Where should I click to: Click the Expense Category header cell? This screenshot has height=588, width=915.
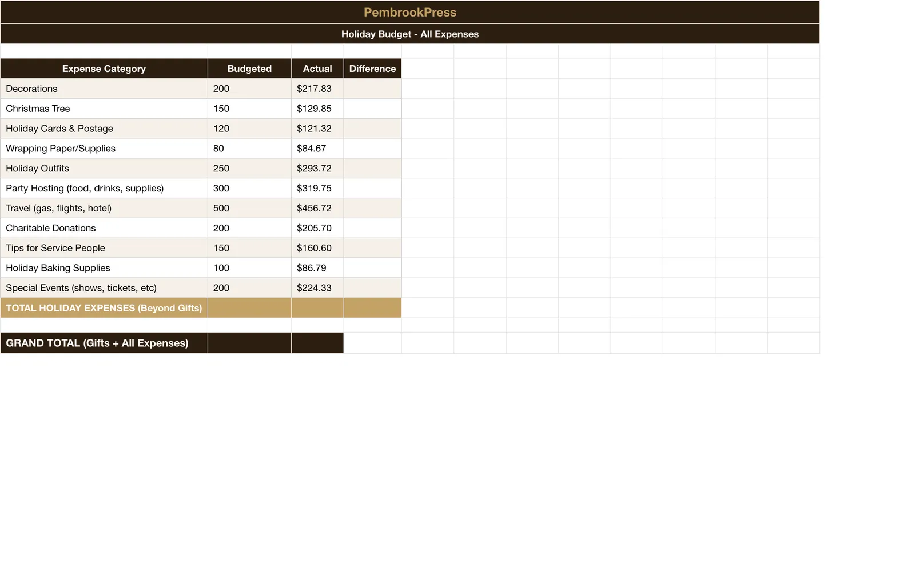click(x=104, y=69)
